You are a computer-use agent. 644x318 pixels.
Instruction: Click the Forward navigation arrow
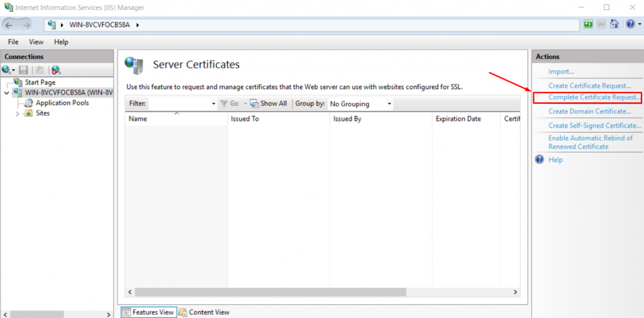tap(27, 25)
